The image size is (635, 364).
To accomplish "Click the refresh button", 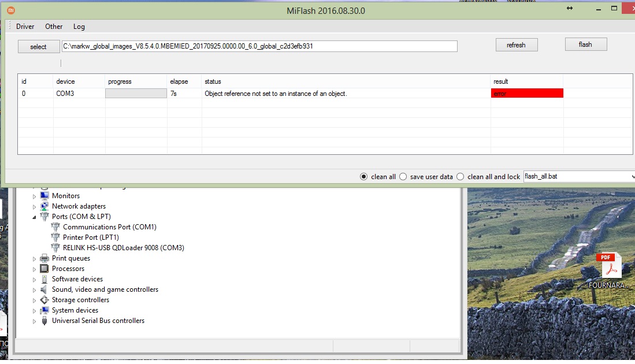I will point(516,45).
